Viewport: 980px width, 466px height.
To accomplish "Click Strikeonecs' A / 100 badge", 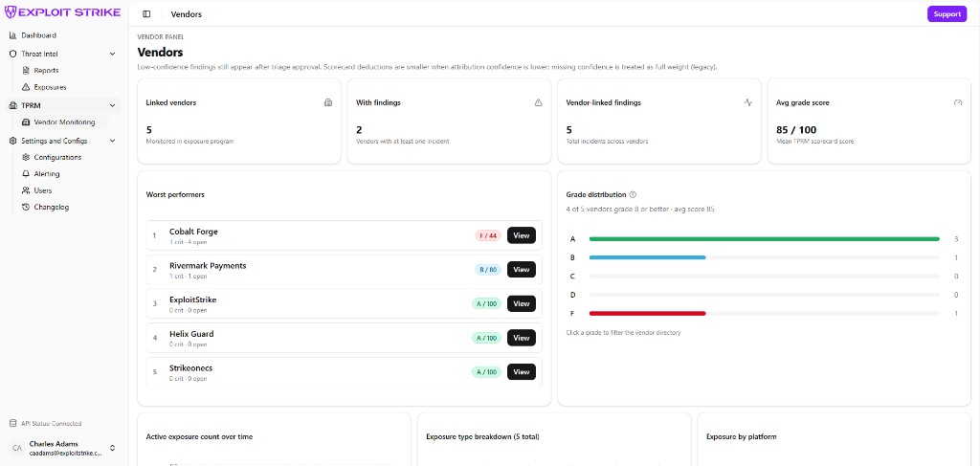I will click(x=486, y=371).
